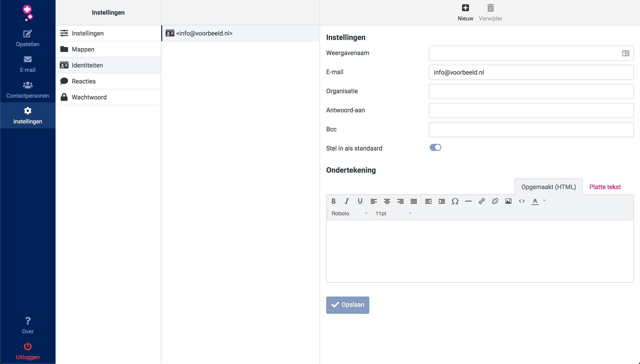Open the Roboto font family dropdown
The image size is (640, 364).
pos(349,213)
